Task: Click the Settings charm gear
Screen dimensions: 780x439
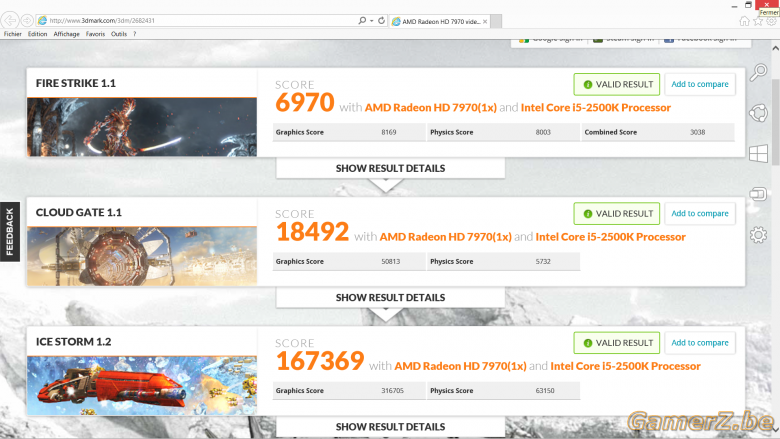Action: click(759, 234)
